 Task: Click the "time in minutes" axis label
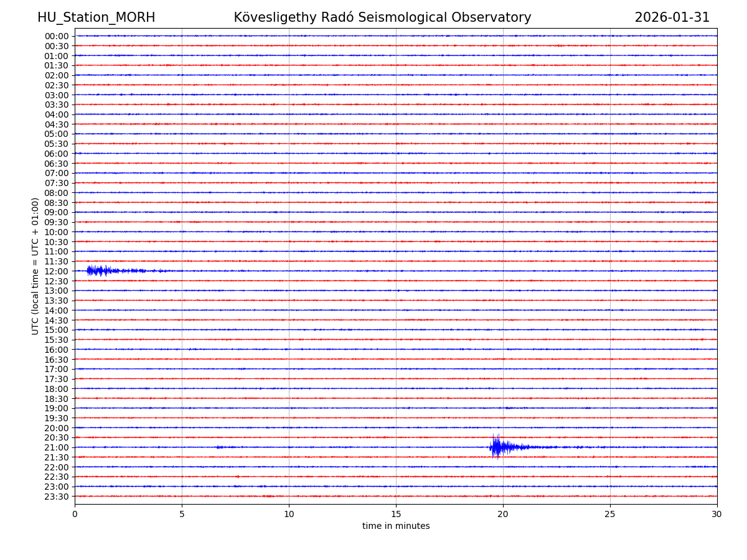(x=396, y=526)
